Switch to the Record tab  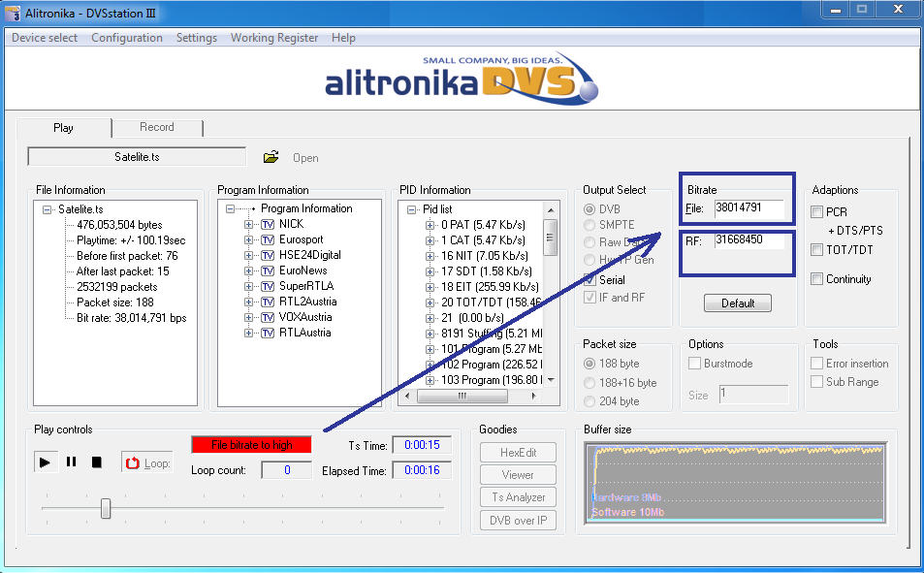point(157,127)
